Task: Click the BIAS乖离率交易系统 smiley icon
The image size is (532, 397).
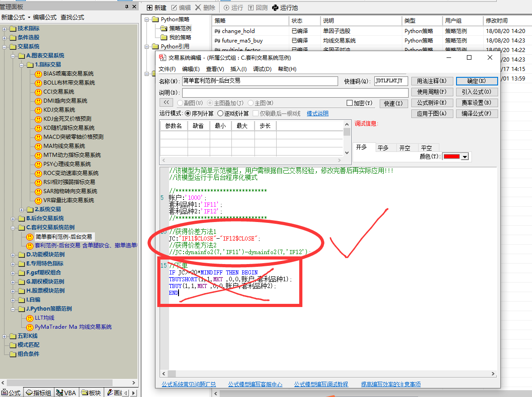Action: (38, 74)
